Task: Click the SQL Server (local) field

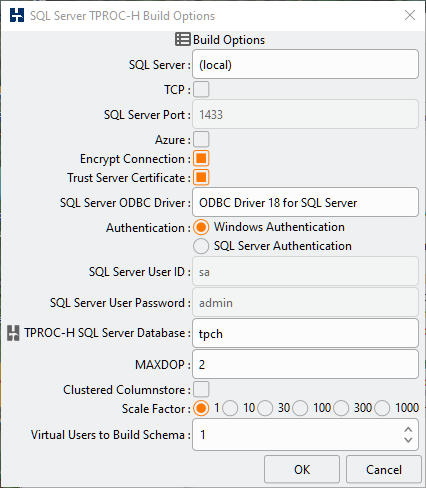Action: point(305,64)
